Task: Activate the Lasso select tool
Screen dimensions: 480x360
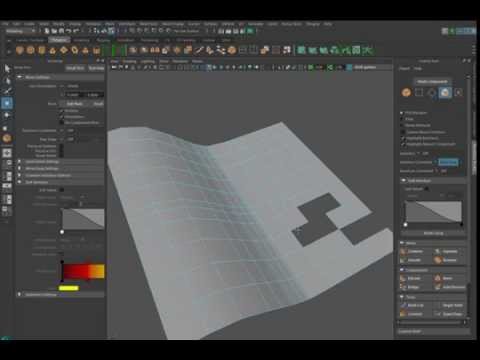Action: pyautogui.click(x=7, y=80)
